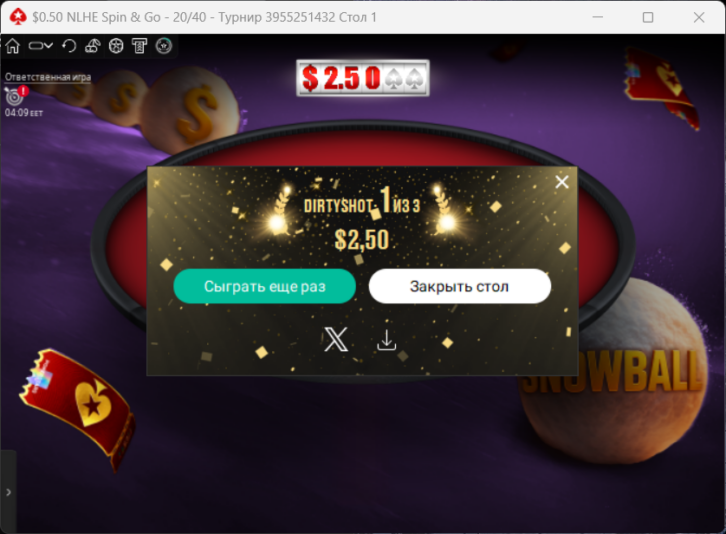Click the 04:09 EET clock
Viewport: 726px width, 534px height.
pos(24,113)
